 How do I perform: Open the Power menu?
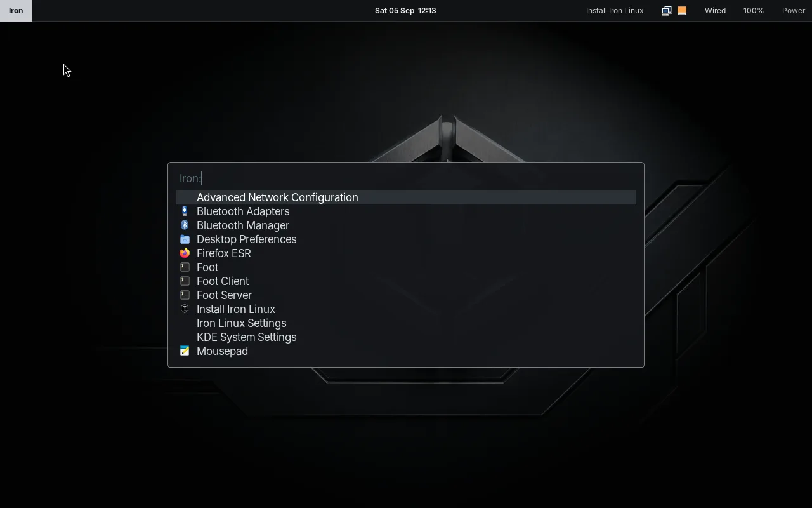pos(794,11)
